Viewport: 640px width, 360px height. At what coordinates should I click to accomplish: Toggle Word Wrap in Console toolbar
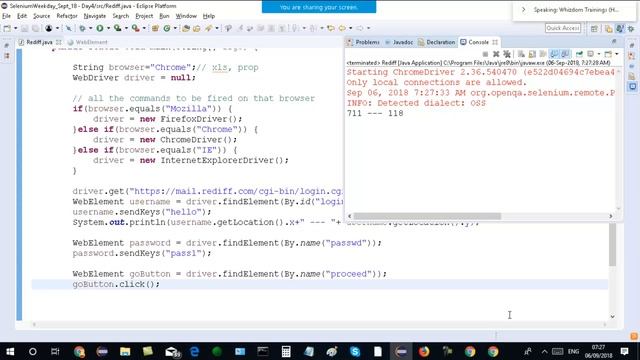pos(543,54)
